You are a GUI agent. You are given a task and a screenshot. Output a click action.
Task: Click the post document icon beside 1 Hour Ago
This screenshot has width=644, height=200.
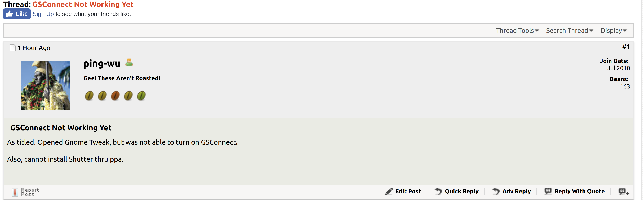tap(12, 48)
